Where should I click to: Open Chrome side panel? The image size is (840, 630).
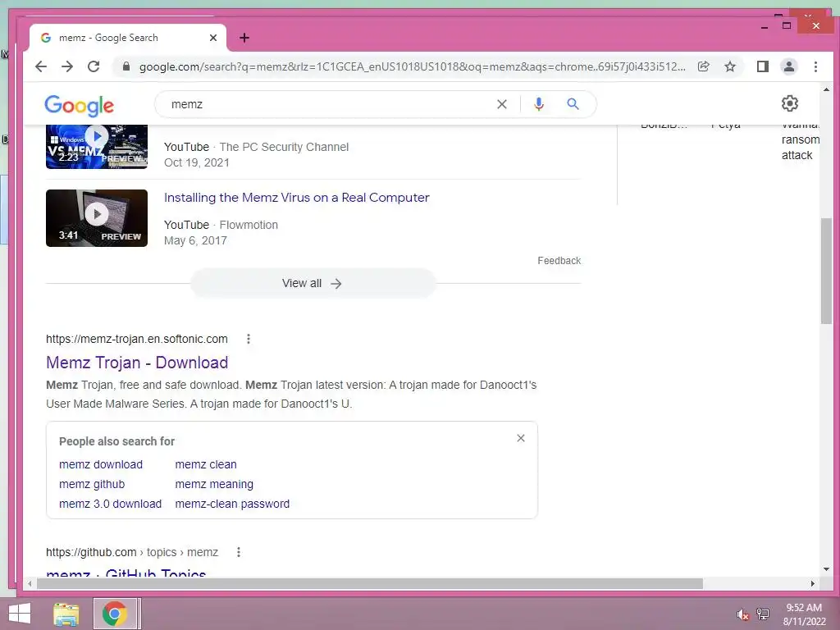[x=762, y=66]
